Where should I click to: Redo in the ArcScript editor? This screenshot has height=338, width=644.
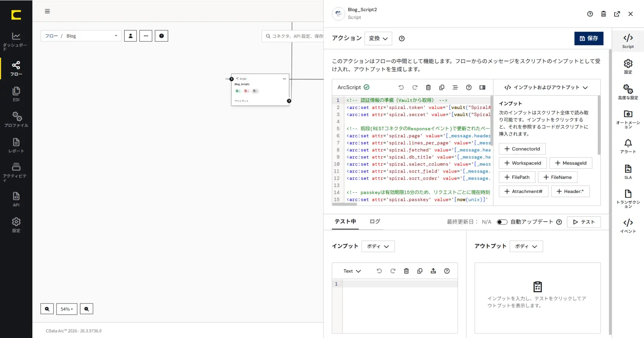click(415, 87)
